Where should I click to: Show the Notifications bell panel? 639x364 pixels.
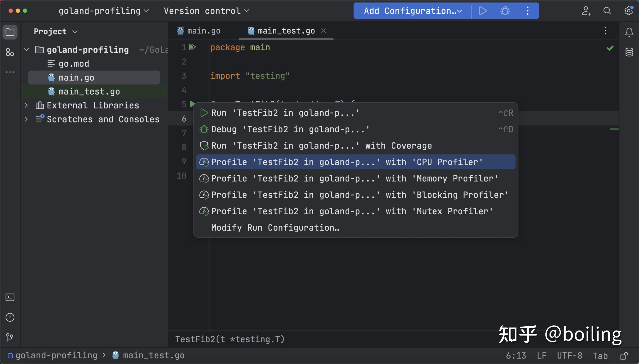click(629, 32)
